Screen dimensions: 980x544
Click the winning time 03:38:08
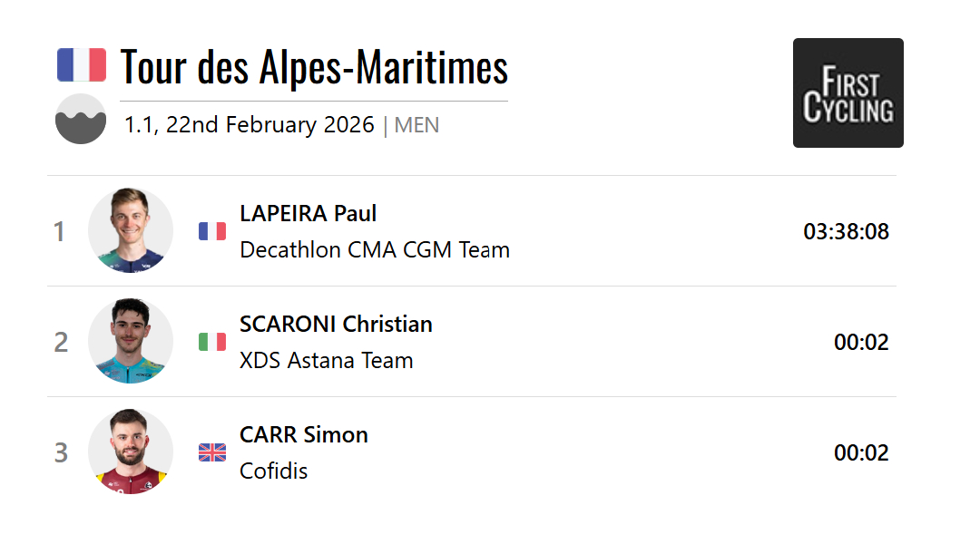(x=846, y=231)
